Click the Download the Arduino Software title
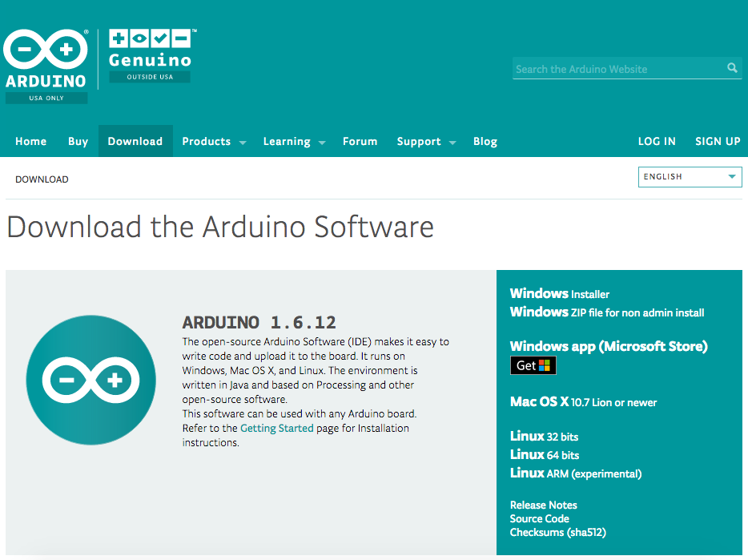Screen dimensions: 748x560 click(220, 227)
